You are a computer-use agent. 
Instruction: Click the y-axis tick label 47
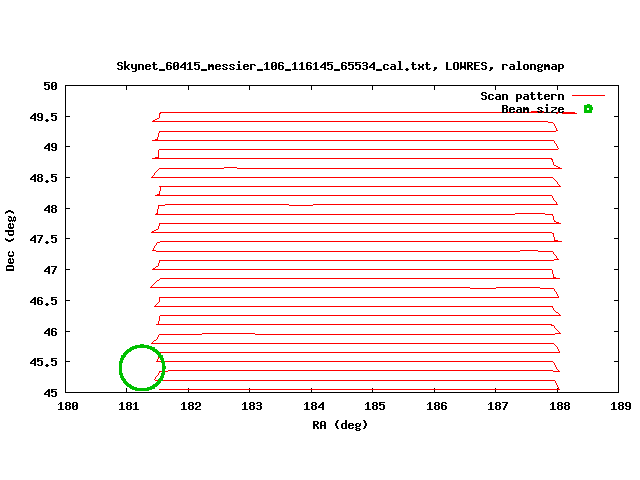(x=50, y=270)
